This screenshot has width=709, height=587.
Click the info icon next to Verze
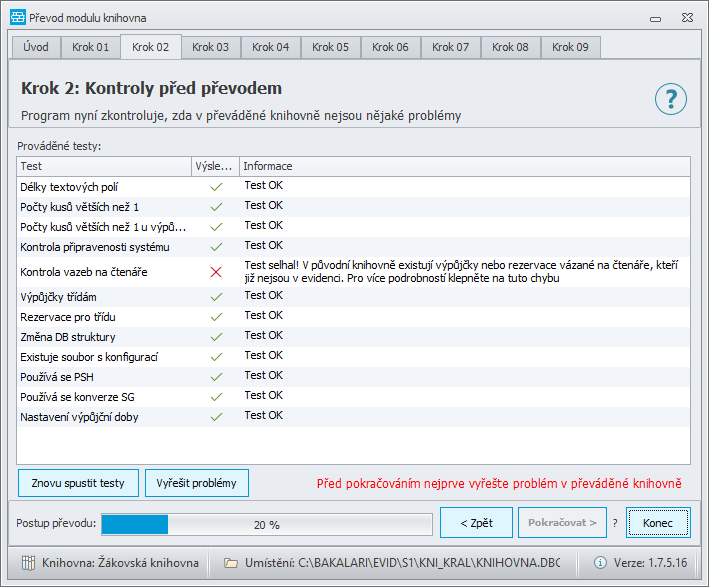(600, 563)
